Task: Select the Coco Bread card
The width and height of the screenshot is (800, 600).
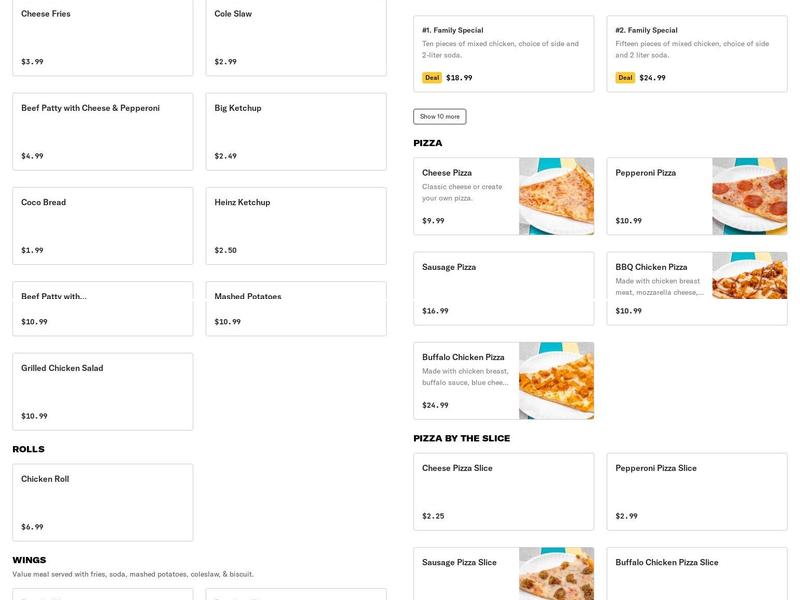Action: tap(102, 226)
